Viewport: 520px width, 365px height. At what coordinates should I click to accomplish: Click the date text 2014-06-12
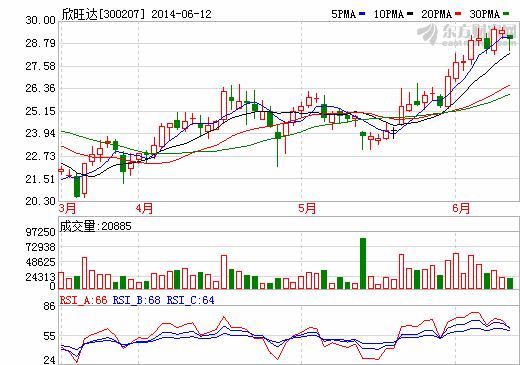(181, 14)
